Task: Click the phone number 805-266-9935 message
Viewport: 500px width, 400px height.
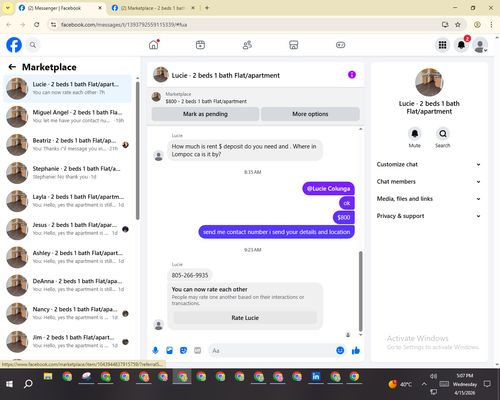Action: 190,275
